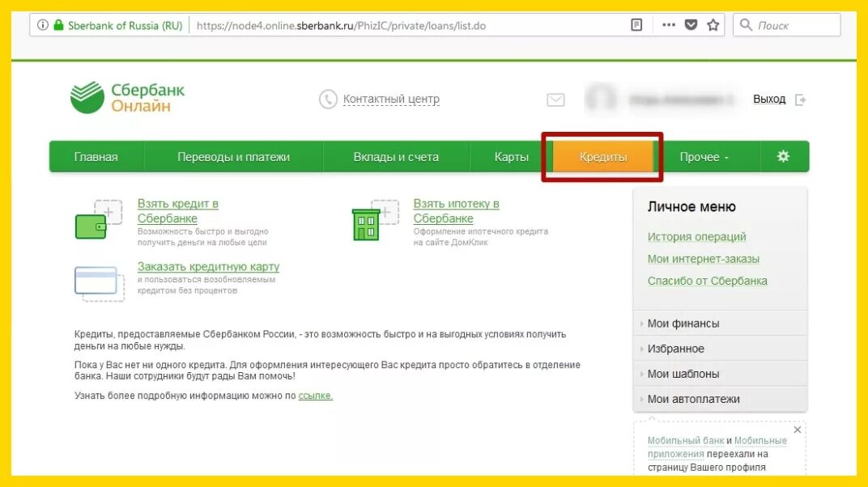868x487 pixels.
Task: Open История операций link
Action: [696, 236]
